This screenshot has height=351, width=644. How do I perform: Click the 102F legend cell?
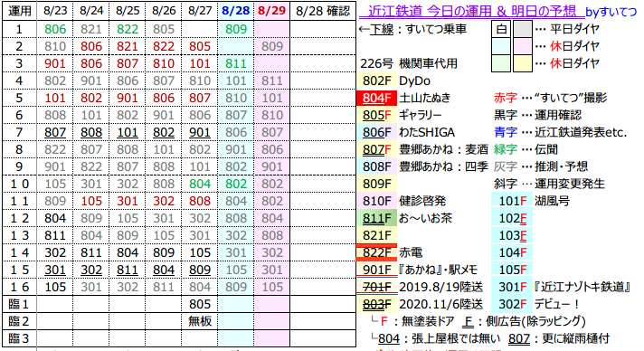pos(512,218)
